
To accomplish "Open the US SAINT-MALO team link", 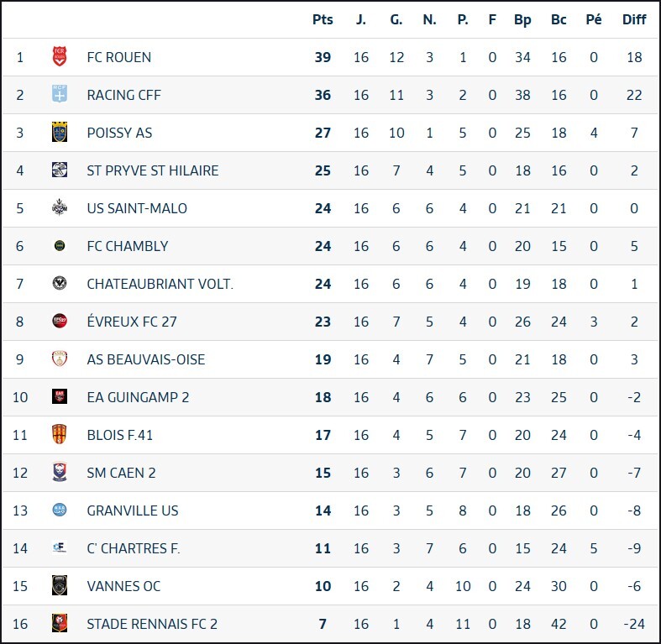I will tap(137, 208).
